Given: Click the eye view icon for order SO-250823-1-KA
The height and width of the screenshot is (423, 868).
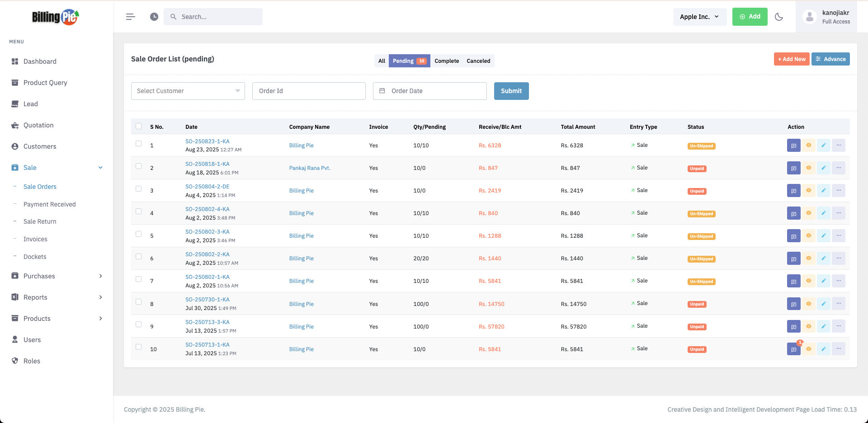Looking at the screenshot, I should tap(809, 146).
